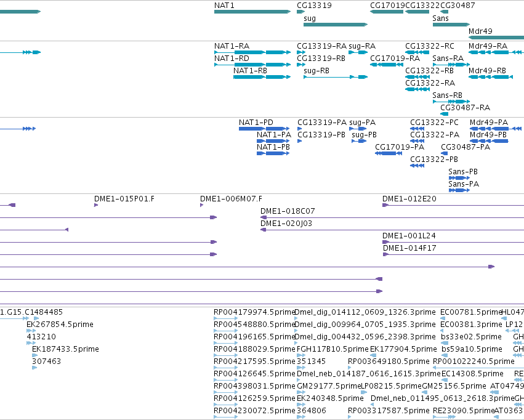Viewport: 524px width, 420px height.
Task: Click the Sans-PB protein feature
Action: pyautogui.click(x=459, y=178)
